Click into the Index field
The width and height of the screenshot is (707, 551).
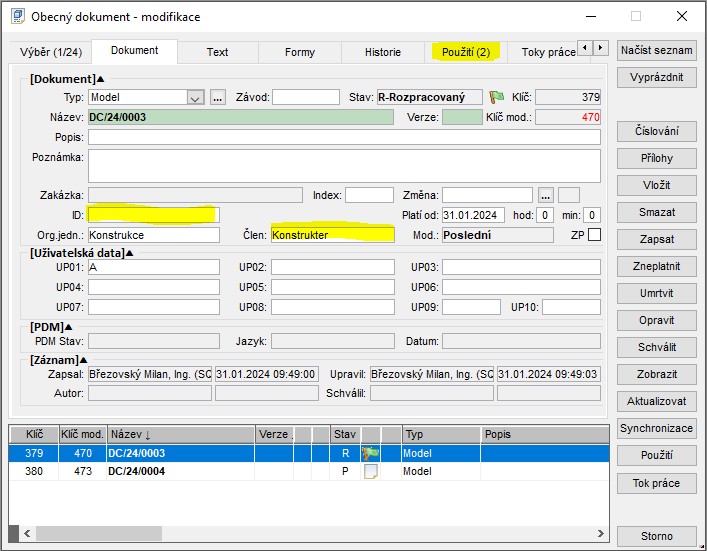click(x=369, y=195)
